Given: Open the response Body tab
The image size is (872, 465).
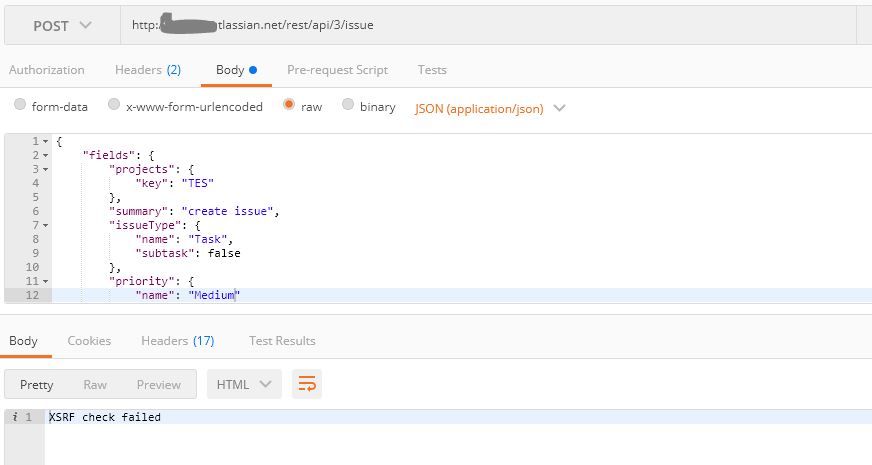Looking at the screenshot, I should (23, 341).
